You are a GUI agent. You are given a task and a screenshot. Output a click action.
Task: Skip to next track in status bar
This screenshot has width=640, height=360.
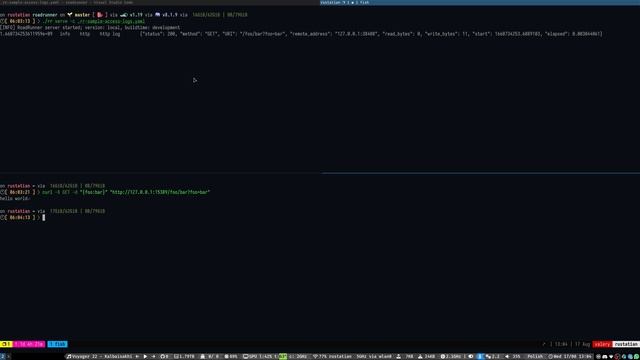click(153, 356)
